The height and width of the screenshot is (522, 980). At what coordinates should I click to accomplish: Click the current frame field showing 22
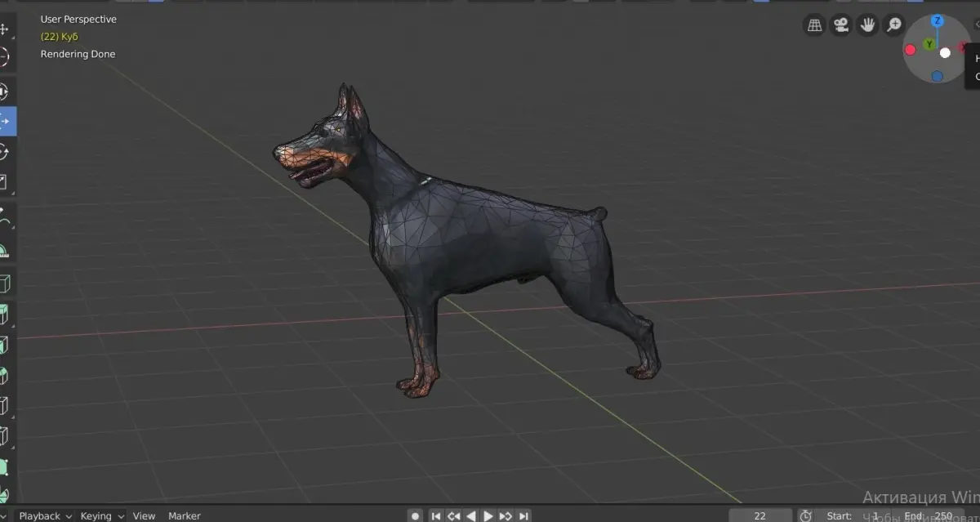click(760, 515)
